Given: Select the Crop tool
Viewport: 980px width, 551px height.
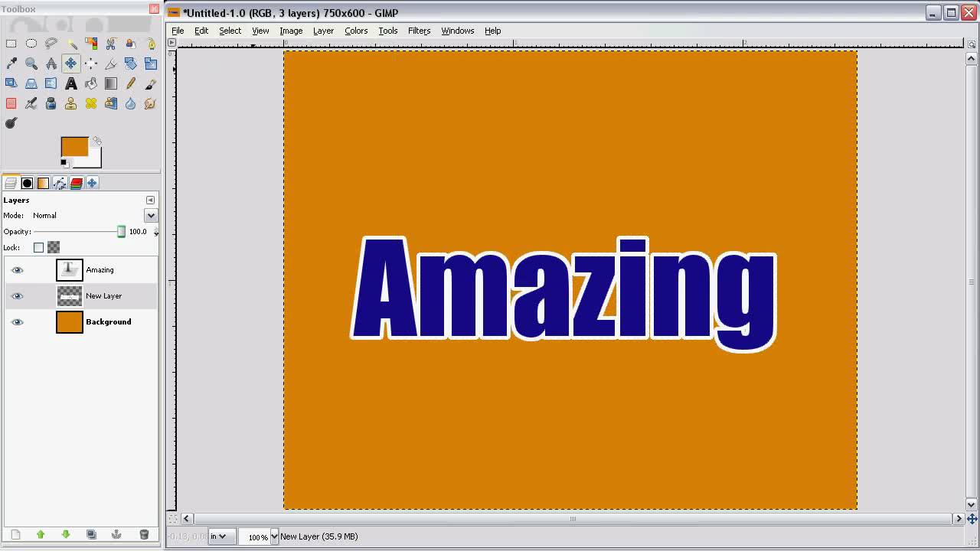Looking at the screenshot, I should [x=111, y=64].
